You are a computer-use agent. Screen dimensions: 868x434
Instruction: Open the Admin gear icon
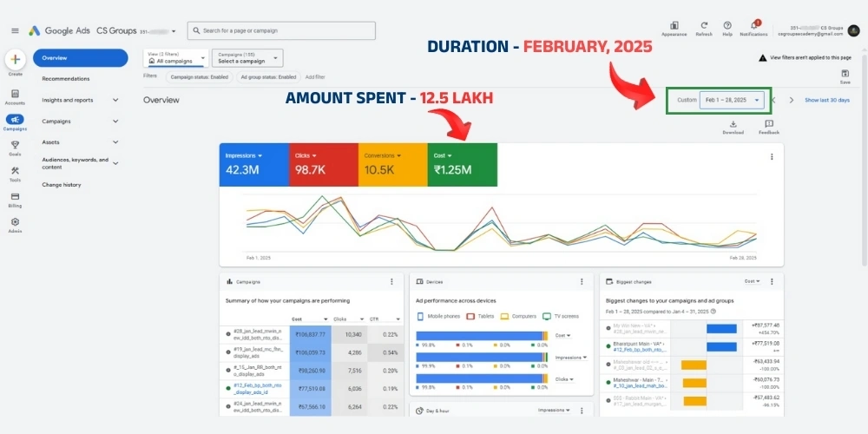point(16,222)
